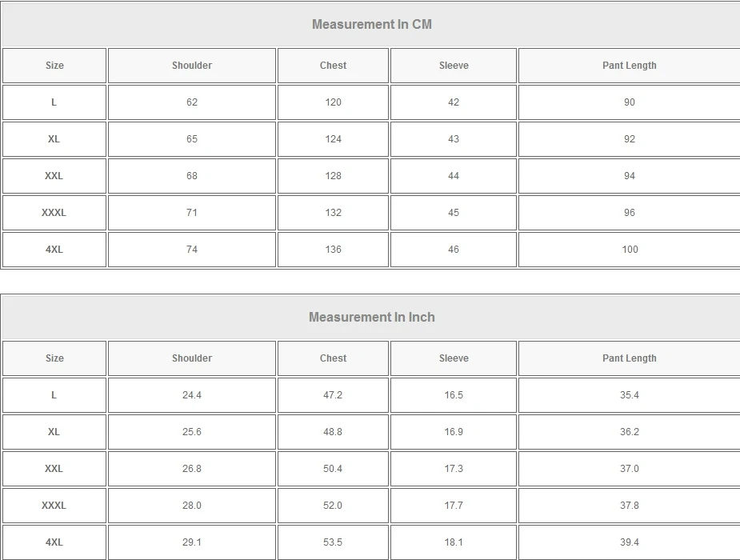Select the pant length value 37.8 for XXXL

pyautogui.click(x=630, y=506)
